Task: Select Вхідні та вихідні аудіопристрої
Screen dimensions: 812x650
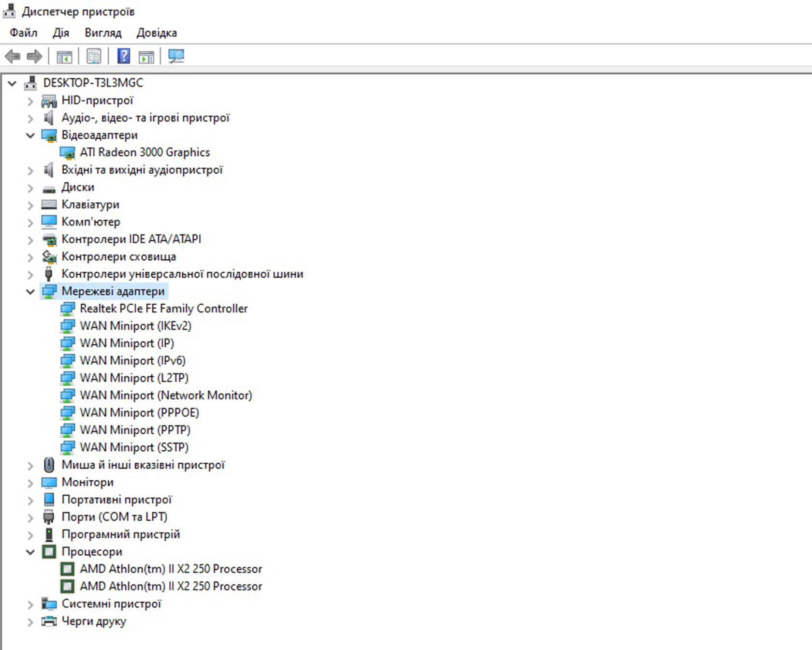Action: [x=142, y=170]
